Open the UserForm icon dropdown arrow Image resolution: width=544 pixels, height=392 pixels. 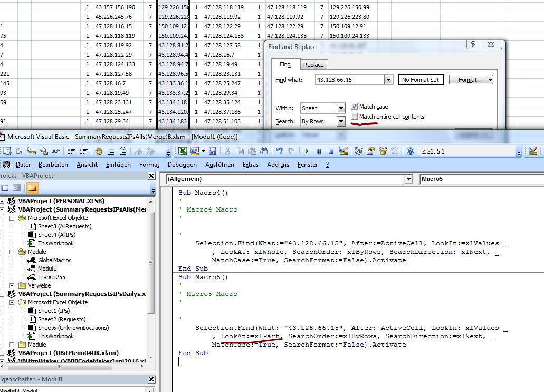(203, 151)
